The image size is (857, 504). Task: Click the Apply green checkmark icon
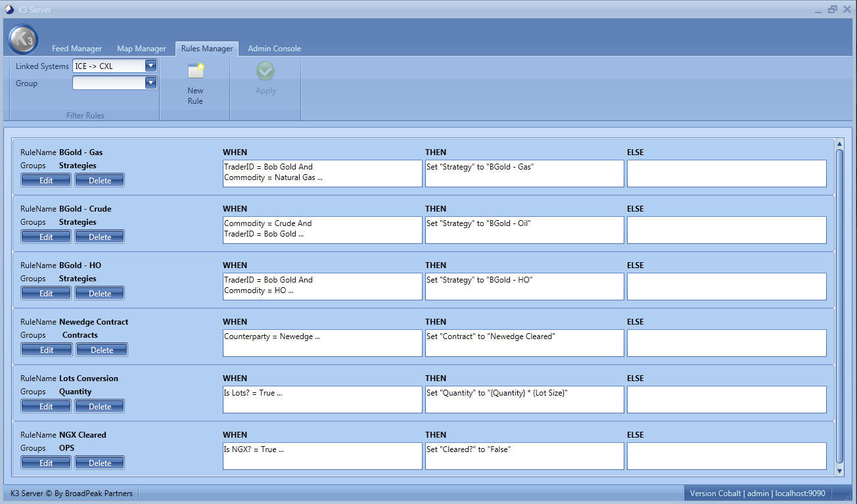point(266,71)
